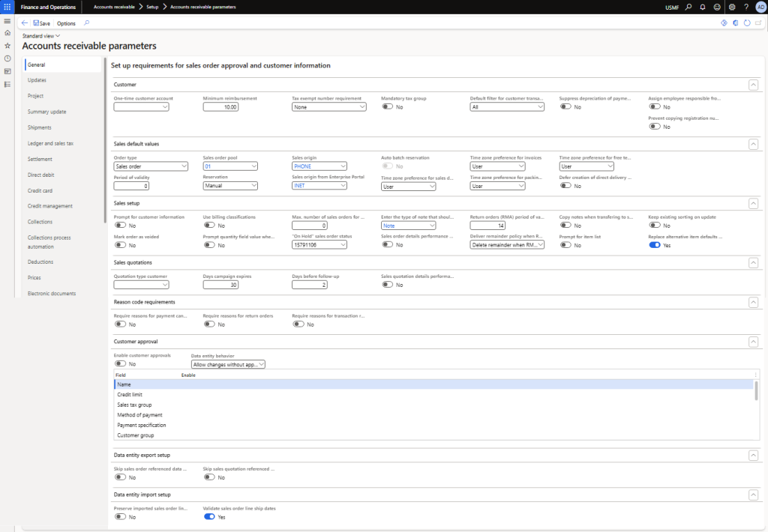
Task: Click the Home icon in sidebar
Action: coord(7,33)
